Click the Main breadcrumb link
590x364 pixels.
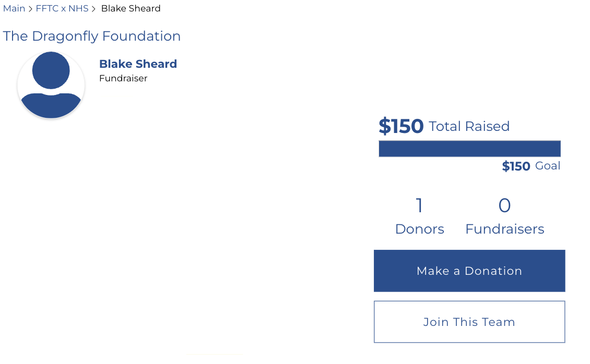point(14,8)
